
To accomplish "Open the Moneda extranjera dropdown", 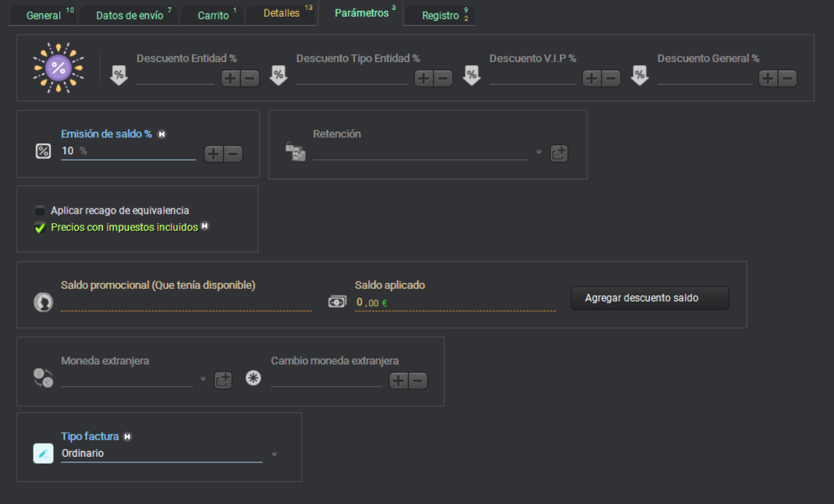I will 203,380.
